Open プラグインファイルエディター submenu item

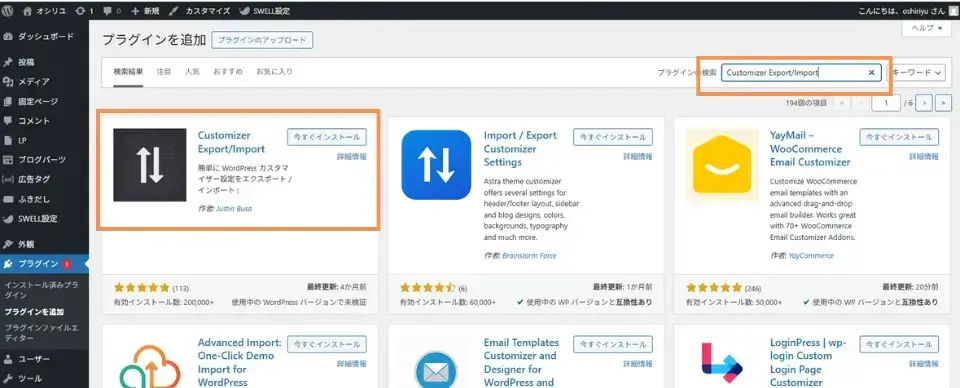pos(41,332)
